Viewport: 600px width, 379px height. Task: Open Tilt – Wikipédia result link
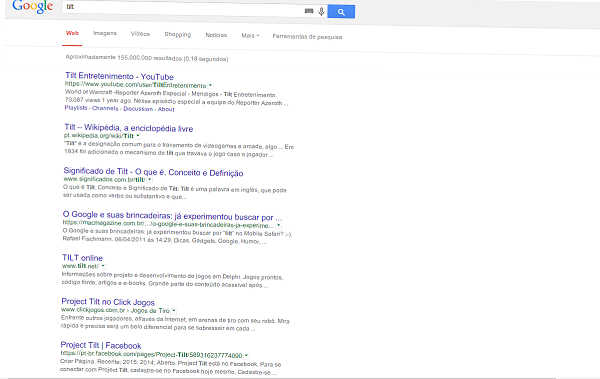pyautogui.click(x=129, y=127)
